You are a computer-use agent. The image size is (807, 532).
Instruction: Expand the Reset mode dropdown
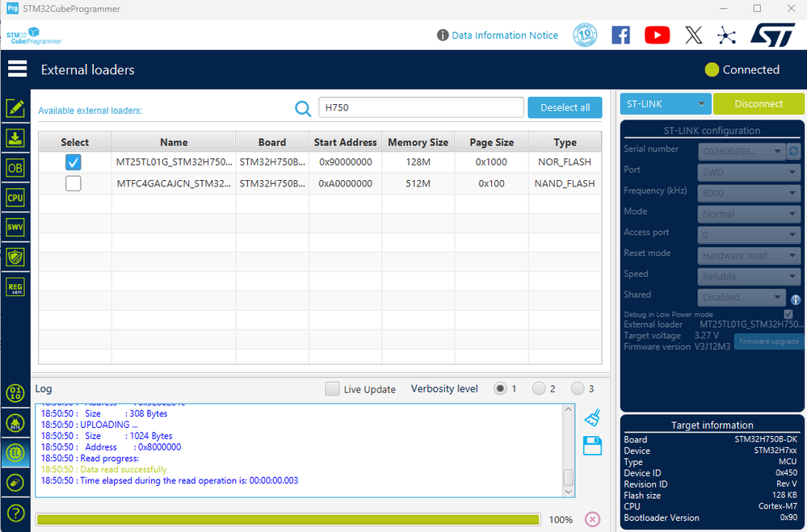tap(748, 255)
